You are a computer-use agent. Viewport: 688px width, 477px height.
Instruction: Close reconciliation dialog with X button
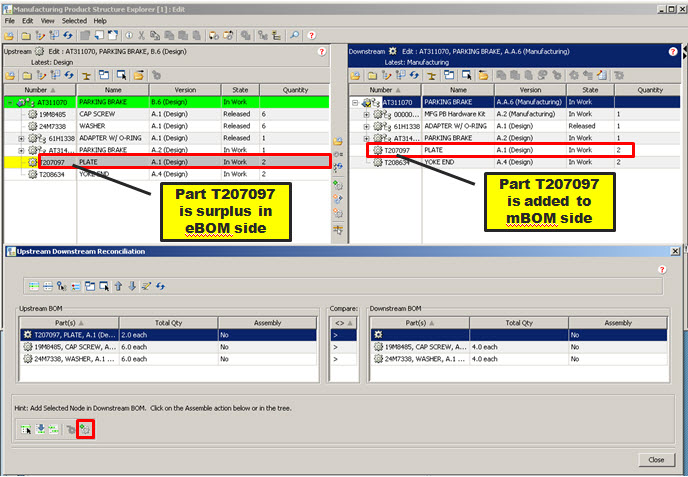[676, 251]
